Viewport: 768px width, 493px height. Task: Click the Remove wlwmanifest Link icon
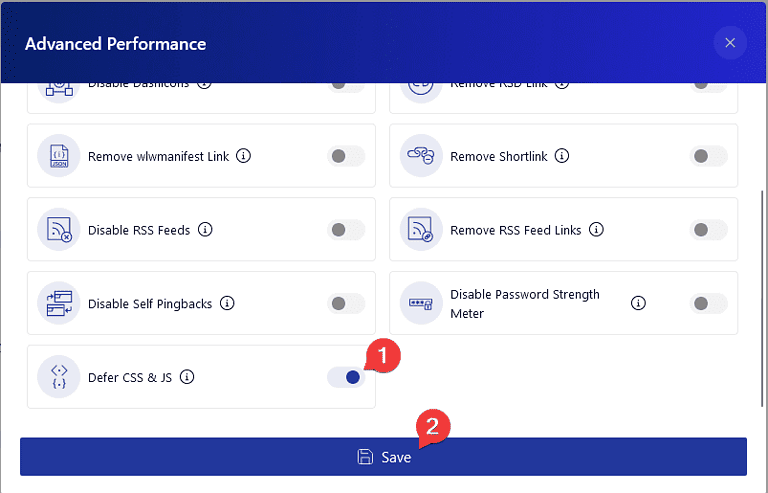(58, 156)
